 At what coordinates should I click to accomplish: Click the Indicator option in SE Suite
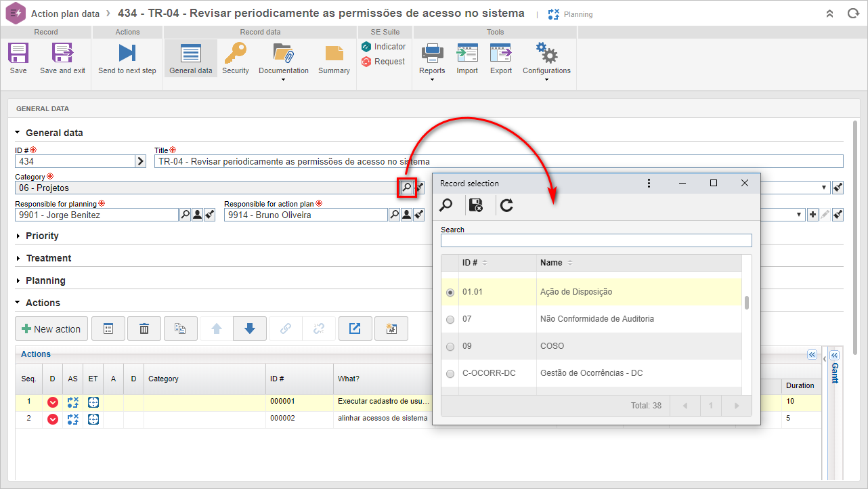(x=383, y=47)
